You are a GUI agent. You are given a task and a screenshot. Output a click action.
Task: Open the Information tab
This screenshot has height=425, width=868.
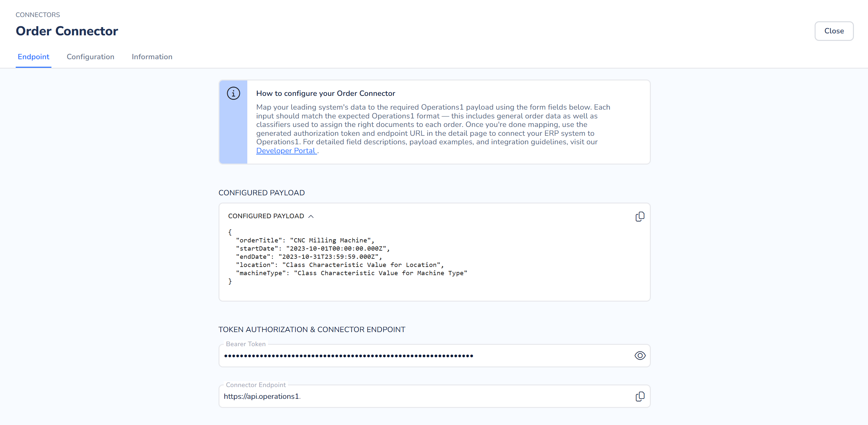coord(152,57)
